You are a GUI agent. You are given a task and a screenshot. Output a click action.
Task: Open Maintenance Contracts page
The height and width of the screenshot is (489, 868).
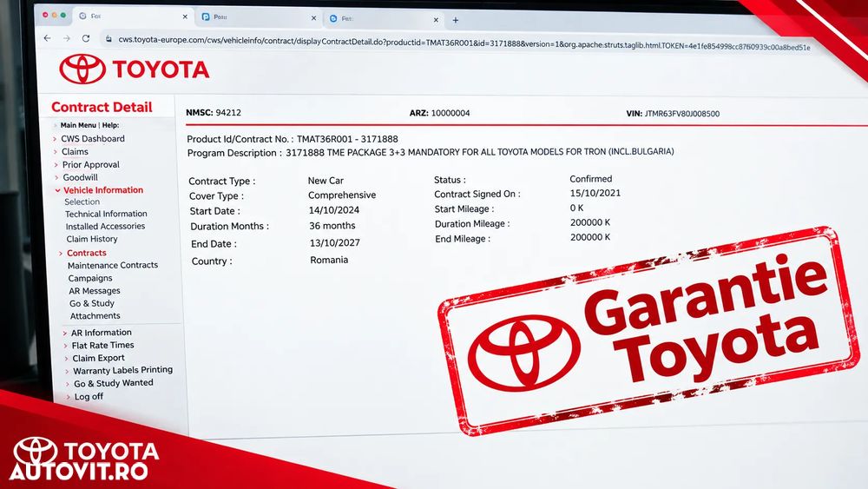coord(112,265)
